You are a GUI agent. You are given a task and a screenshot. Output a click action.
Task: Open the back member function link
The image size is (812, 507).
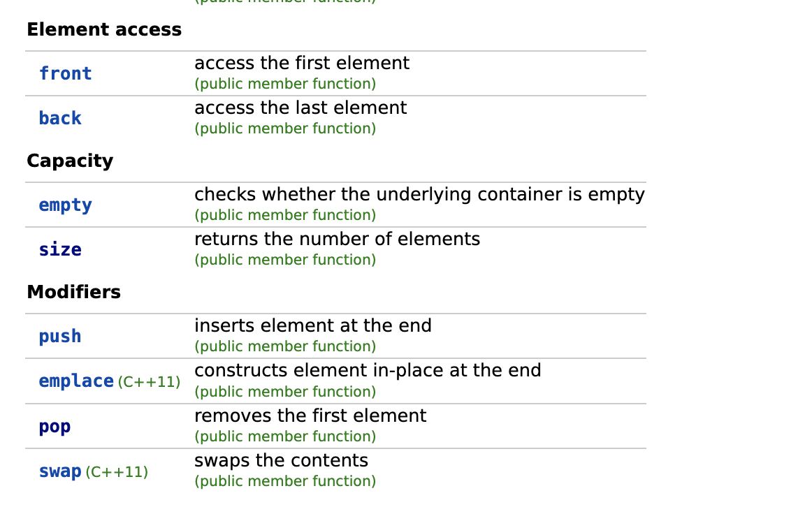coord(60,119)
